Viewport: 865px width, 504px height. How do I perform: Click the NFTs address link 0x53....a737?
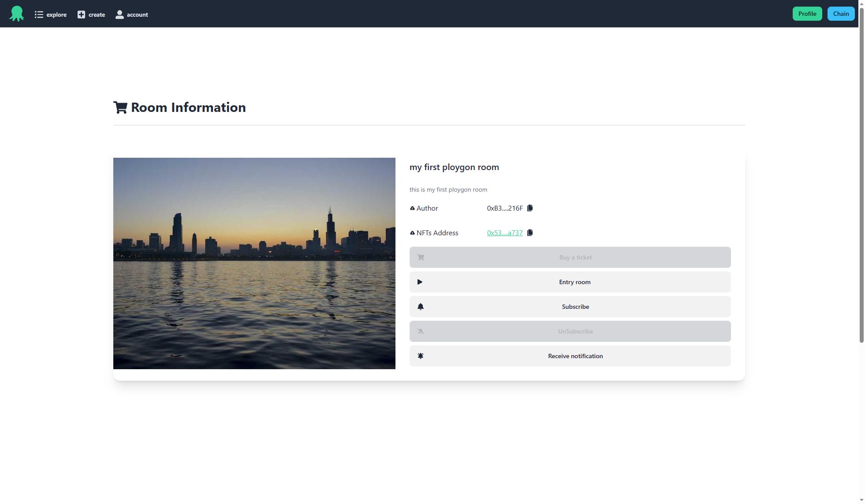504,233
